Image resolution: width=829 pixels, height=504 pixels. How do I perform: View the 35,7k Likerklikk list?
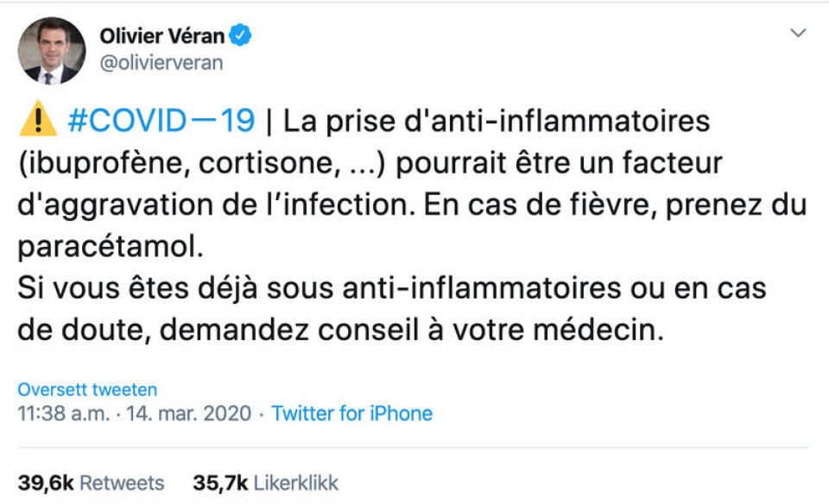[x=265, y=482]
